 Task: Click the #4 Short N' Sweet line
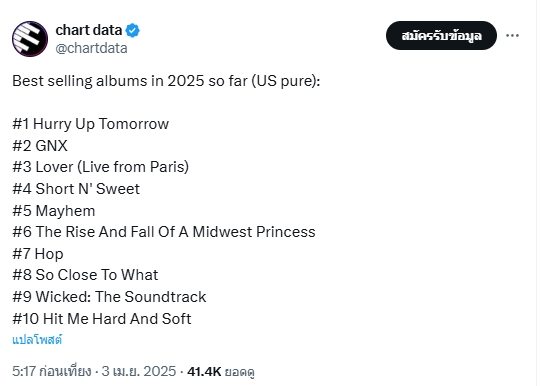coord(76,189)
